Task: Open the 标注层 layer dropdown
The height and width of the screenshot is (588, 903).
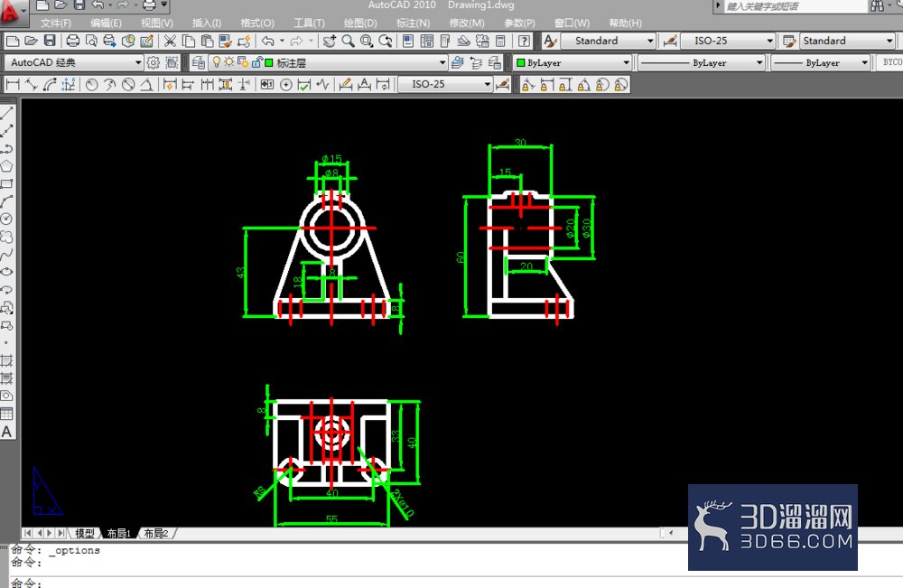Action: coord(442,62)
